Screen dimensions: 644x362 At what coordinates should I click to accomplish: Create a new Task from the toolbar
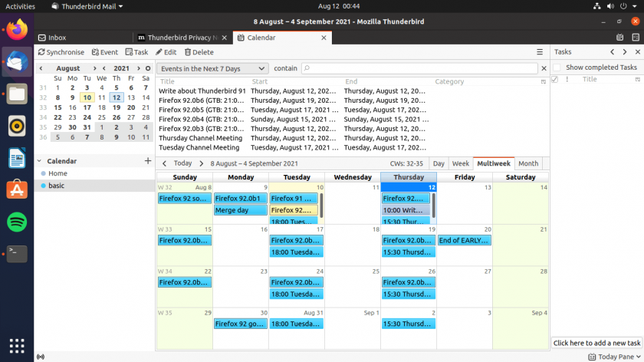(136, 52)
